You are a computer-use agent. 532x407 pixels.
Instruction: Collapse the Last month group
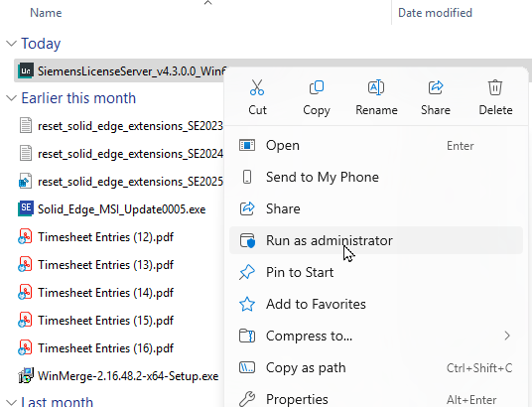[12, 403]
